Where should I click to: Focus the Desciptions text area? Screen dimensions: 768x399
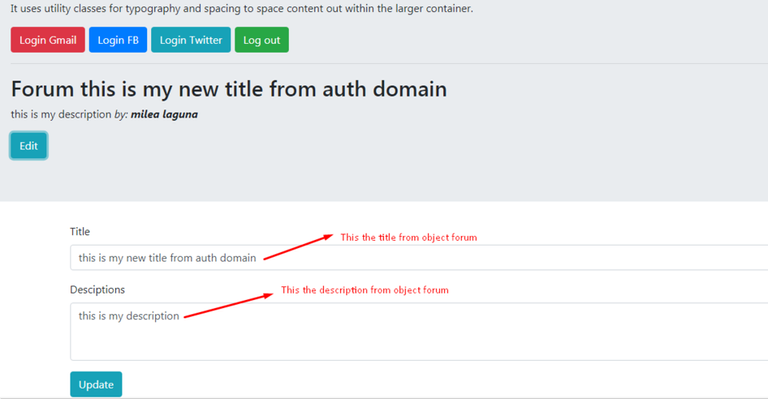pos(419,331)
